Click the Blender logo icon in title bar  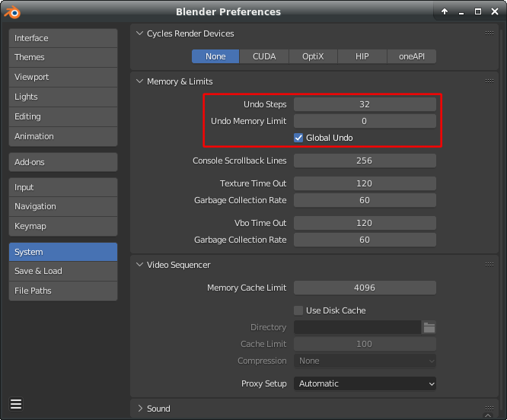coord(12,12)
